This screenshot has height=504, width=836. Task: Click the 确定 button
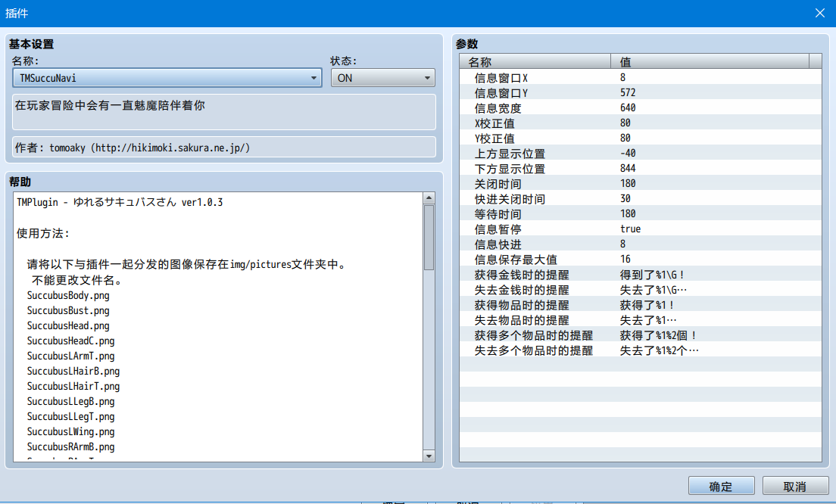(722, 486)
